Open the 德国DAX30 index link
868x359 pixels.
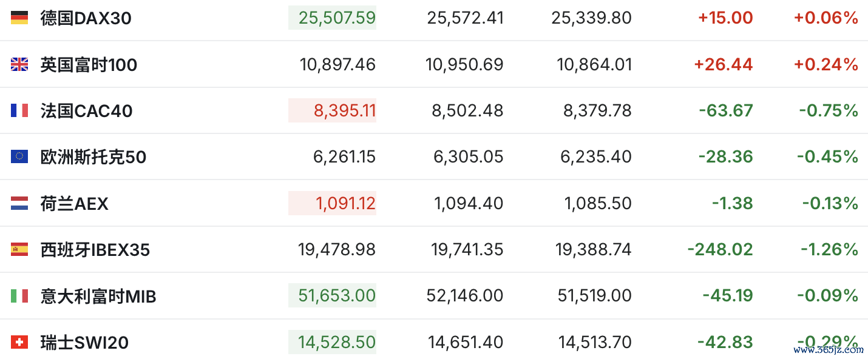coord(86,18)
